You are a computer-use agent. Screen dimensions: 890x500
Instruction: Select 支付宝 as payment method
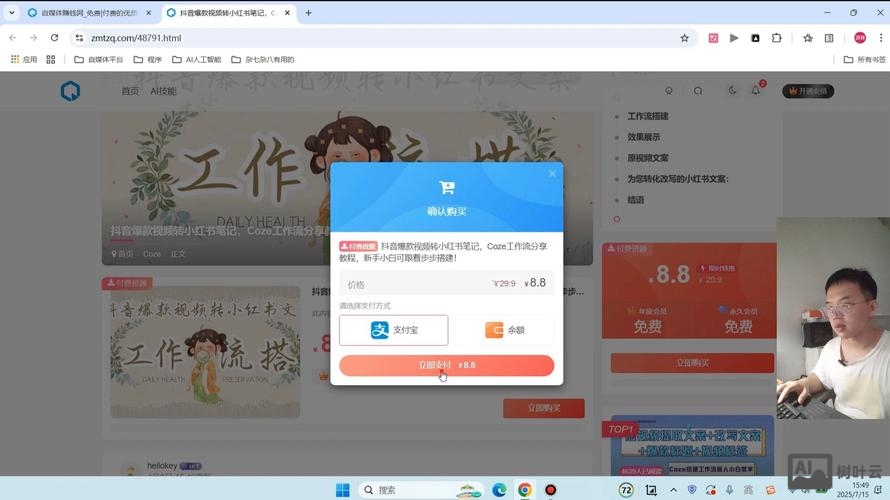tap(393, 330)
